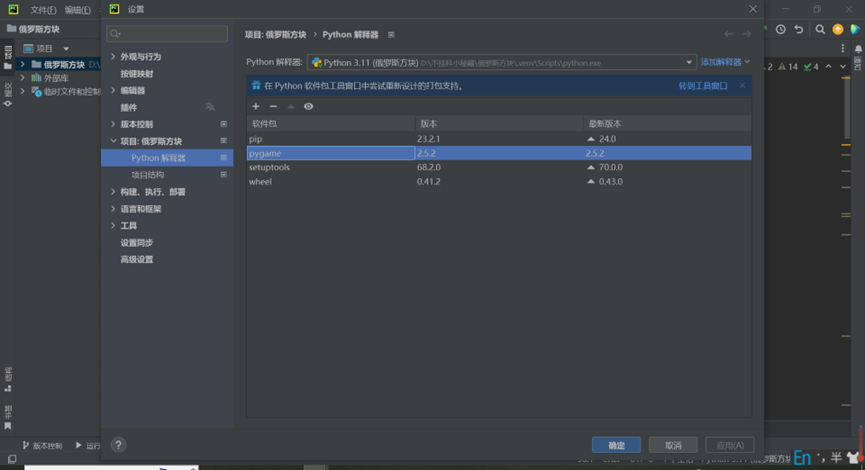The image size is (865, 470).
Task: Click the rollback undo arrow icon
Action: [x=799, y=30]
